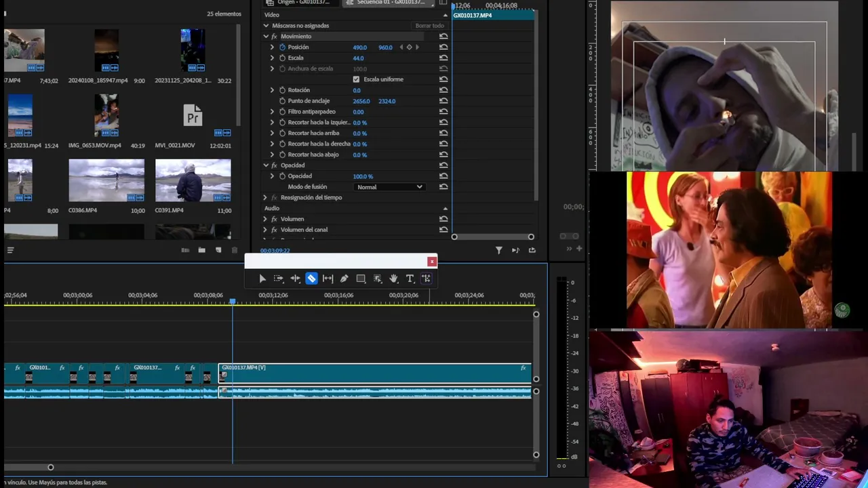The image size is (868, 488).
Task: Collapse the Video section arrow
Action: [x=445, y=15]
